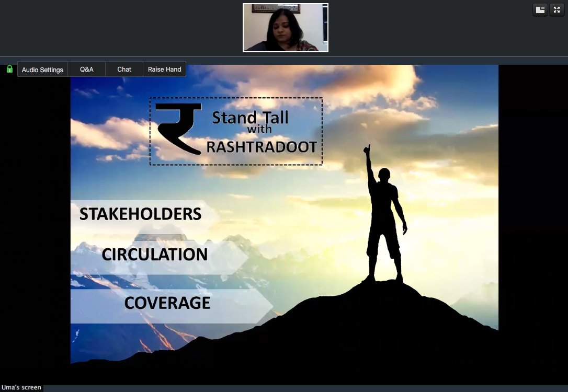Screen dimensions: 568x392
Task: Switch video layout view icon
Action: (540, 10)
